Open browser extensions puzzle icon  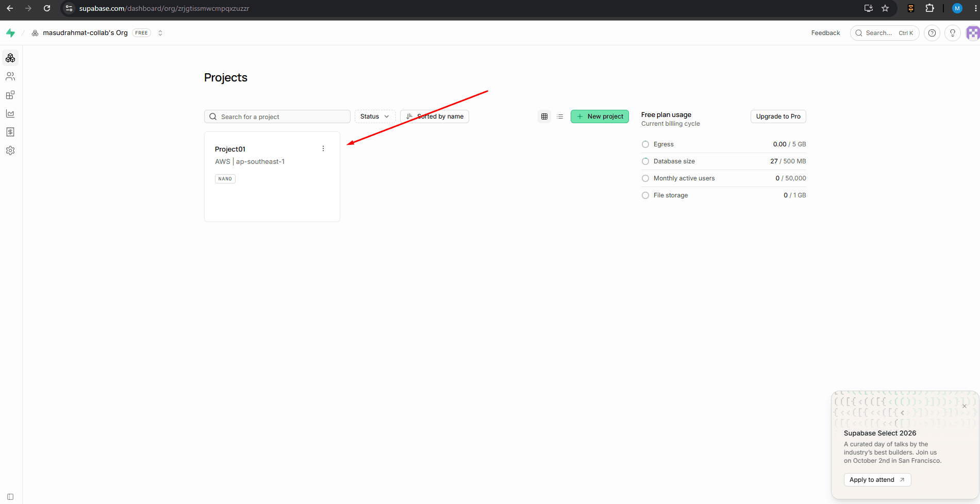click(x=929, y=8)
